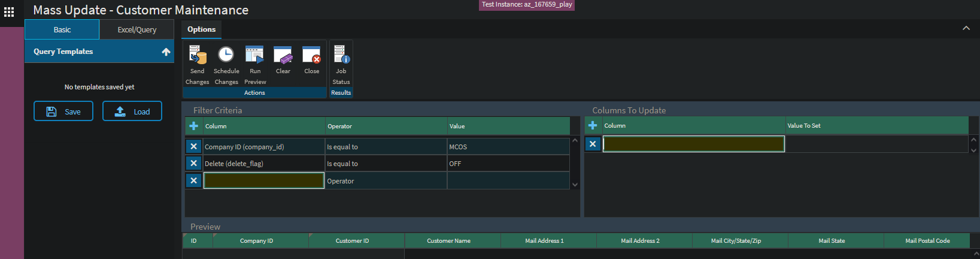Select the Basic tab
The image size is (980, 259).
click(62, 29)
